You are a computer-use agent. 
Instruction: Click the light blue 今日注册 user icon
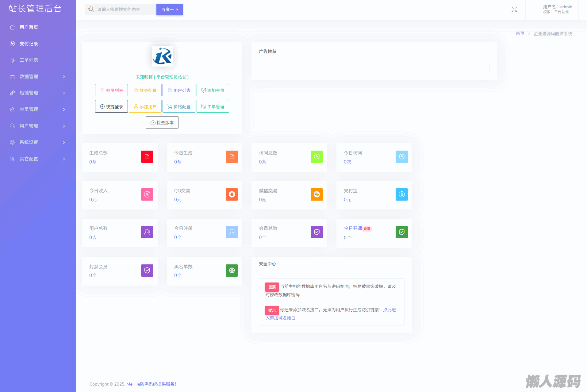[x=232, y=232]
